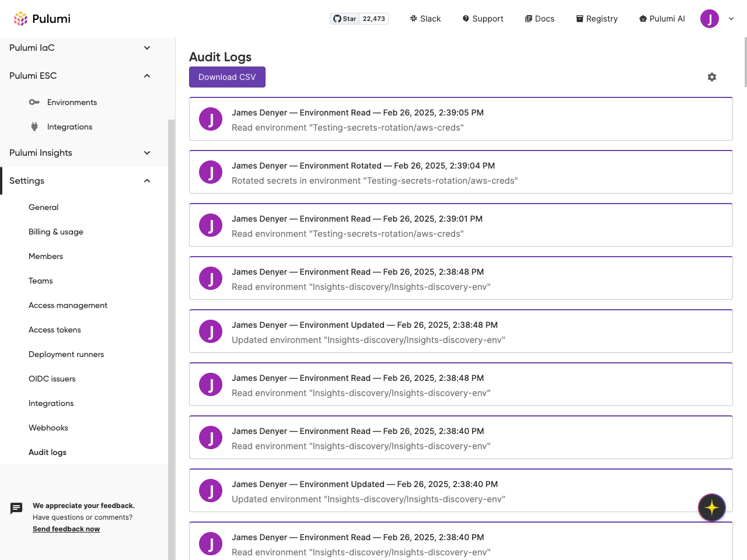
Task: Open the Environment Rotated audit log entry
Action: coord(460,172)
